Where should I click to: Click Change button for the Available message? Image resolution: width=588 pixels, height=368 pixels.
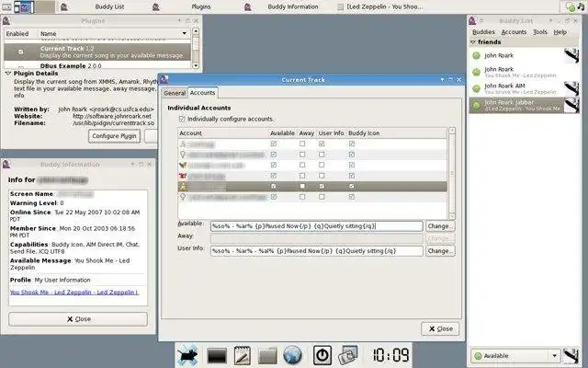tap(440, 226)
